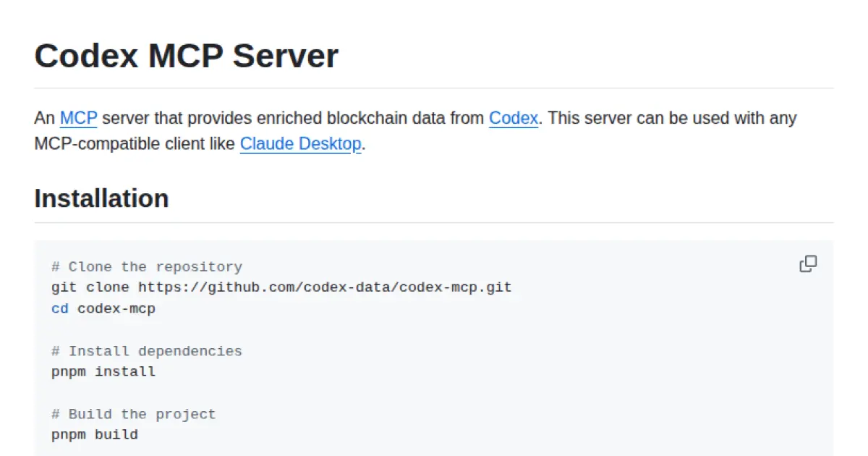Click the Build the project comment
Image resolution: width=868 pixels, height=456 pixels.
click(133, 413)
